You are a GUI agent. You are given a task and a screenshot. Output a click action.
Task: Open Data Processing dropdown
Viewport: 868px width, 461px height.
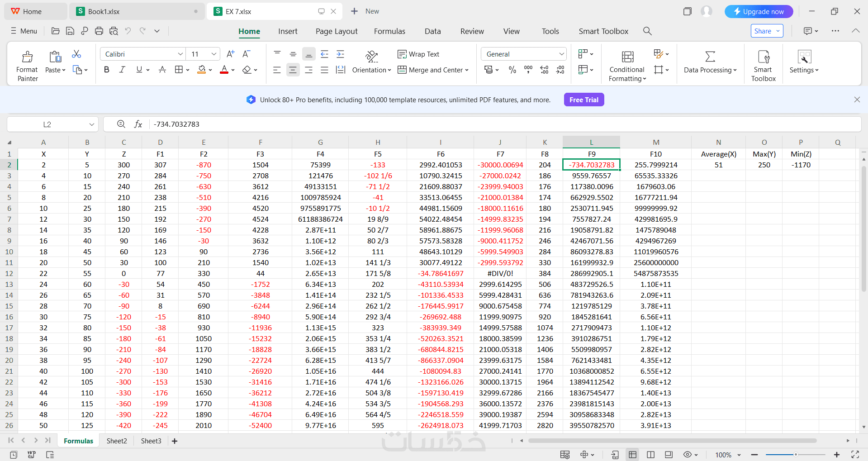(x=710, y=62)
